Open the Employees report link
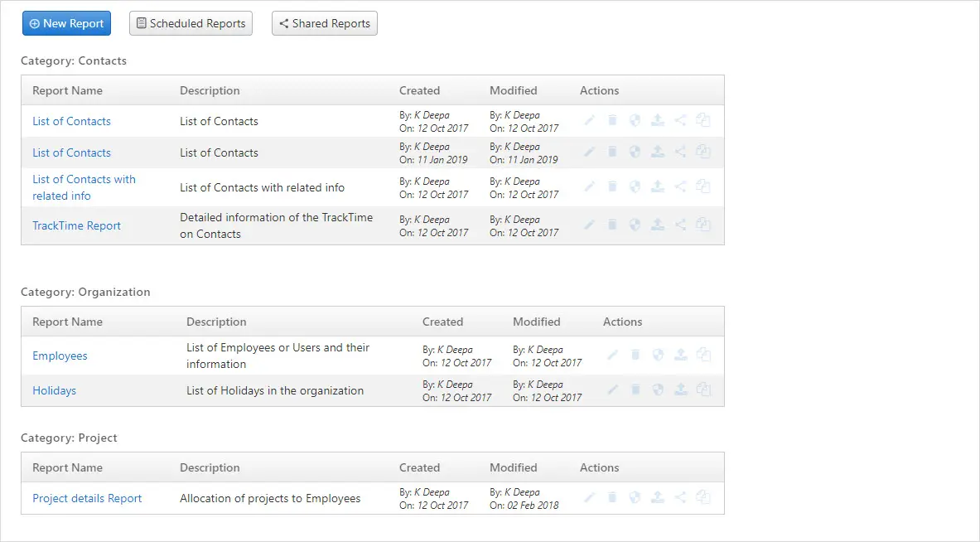The height and width of the screenshot is (542, 980). click(60, 356)
